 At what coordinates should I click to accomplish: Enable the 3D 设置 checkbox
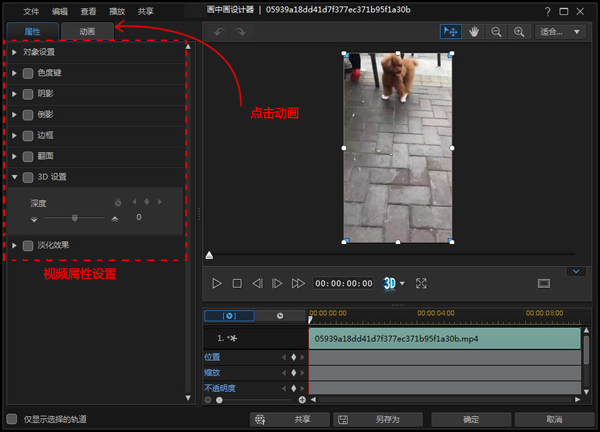click(28, 177)
